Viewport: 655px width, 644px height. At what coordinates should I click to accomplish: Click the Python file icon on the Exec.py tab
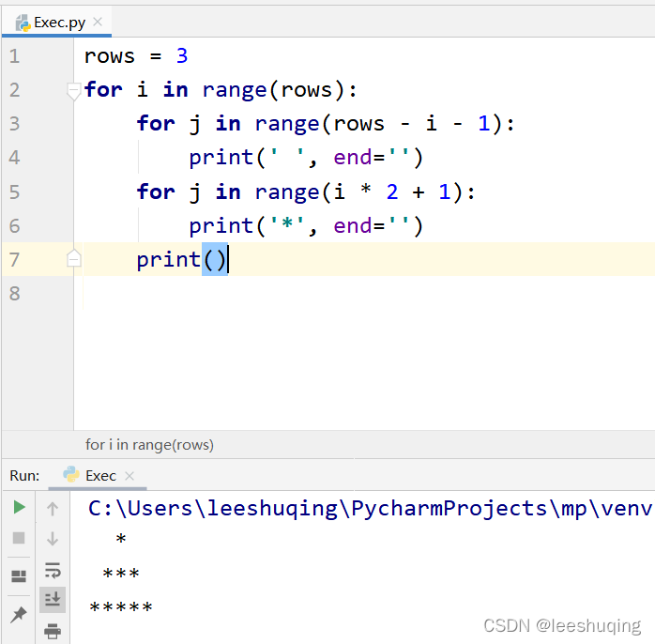[23, 23]
